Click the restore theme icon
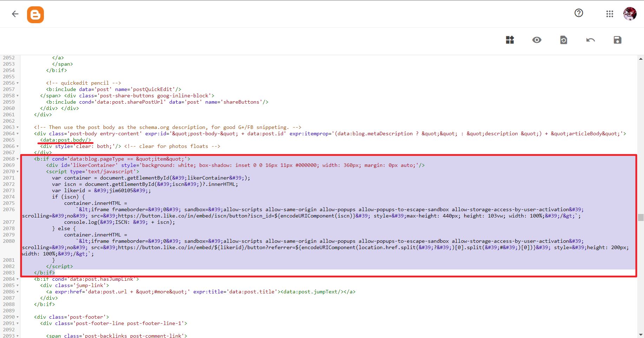 point(564,40)
